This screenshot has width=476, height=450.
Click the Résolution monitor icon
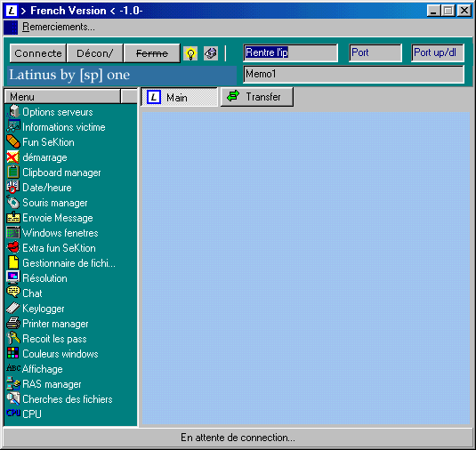(12, 277)
